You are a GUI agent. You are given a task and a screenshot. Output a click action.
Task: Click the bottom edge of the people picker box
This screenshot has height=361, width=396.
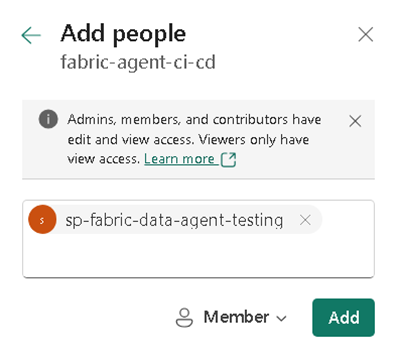coord(198,277)
